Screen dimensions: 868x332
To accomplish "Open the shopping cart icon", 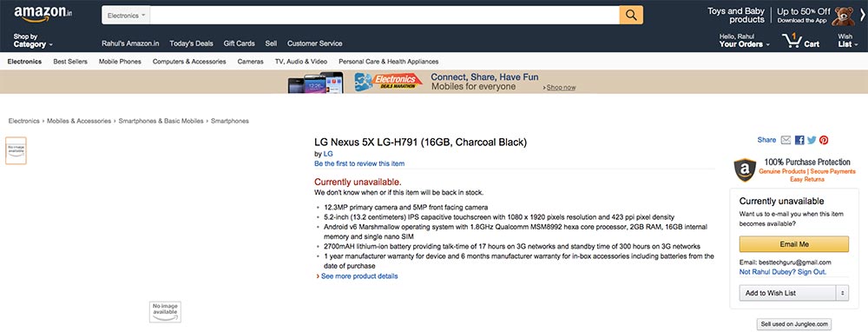I will click(x=800, y=41).
